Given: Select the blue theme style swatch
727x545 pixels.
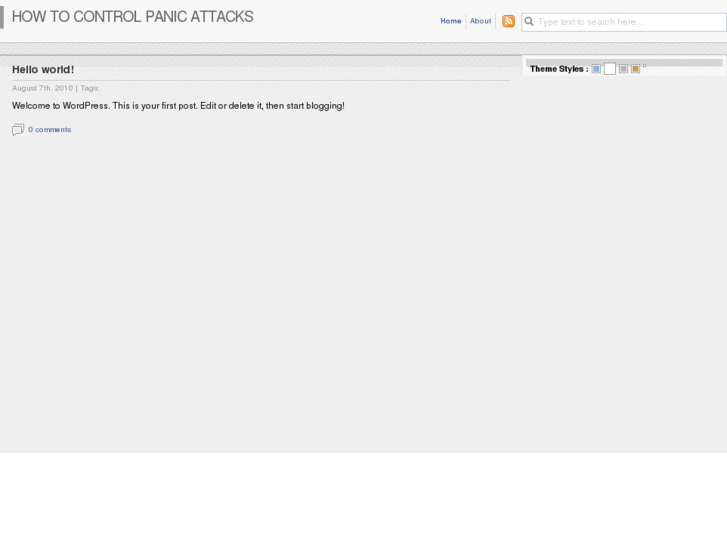Looking at the screenshot, I should [x=596, y=69].
